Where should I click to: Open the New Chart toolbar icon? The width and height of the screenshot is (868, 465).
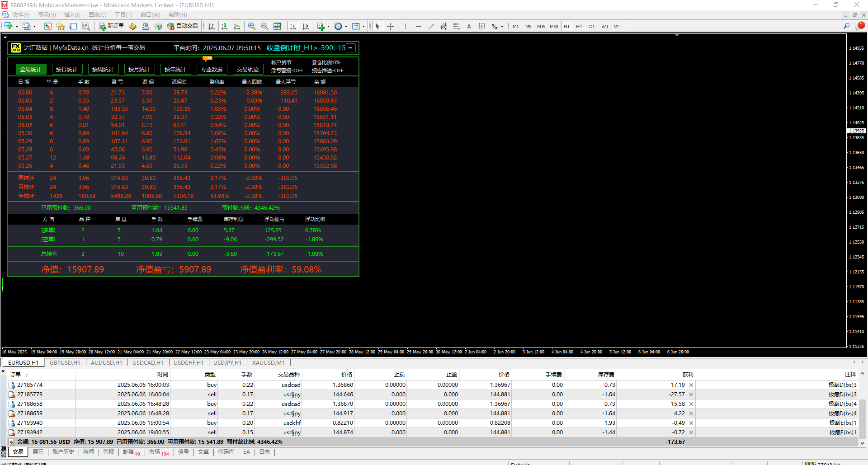pos(8,26)
